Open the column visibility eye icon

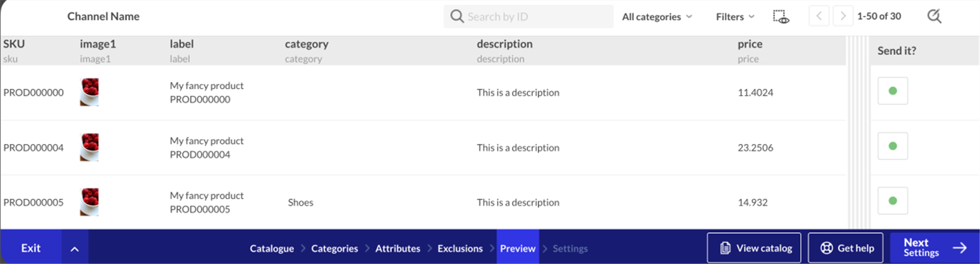[x=781, y=17]
